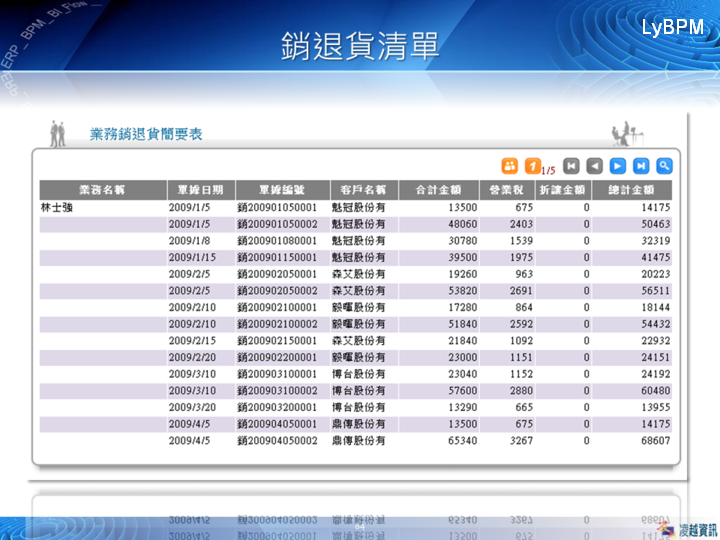Viewport: 720px width, 540px height.
Task: Go to the previous page arrow
Action: [x=595, y=166]
